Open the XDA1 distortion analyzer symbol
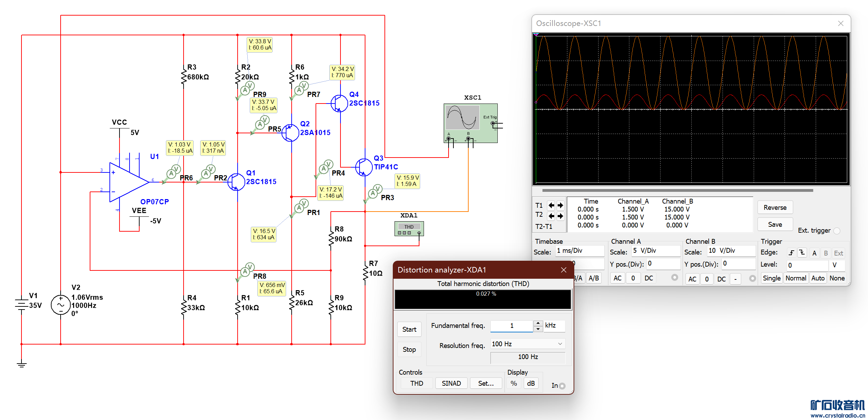Viewport: 868px width, 420px height. 409,229
